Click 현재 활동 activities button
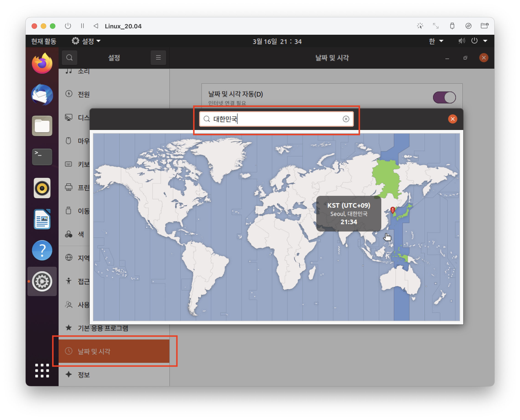The width and height of the screenshot is (520, 420). [x=44, y=41]
